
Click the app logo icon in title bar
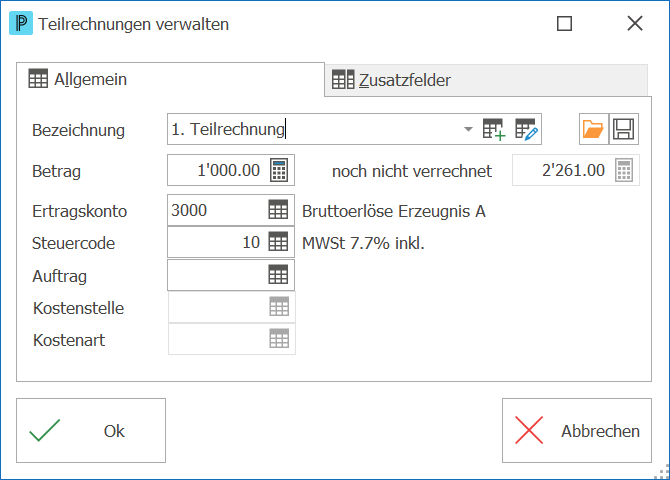pyautogui.click(x=21, y=24)
